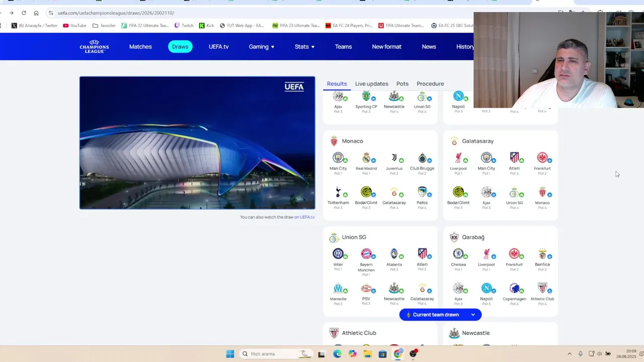Switch to the Procedure tab
644x362 pixels.
coord(430,84)
